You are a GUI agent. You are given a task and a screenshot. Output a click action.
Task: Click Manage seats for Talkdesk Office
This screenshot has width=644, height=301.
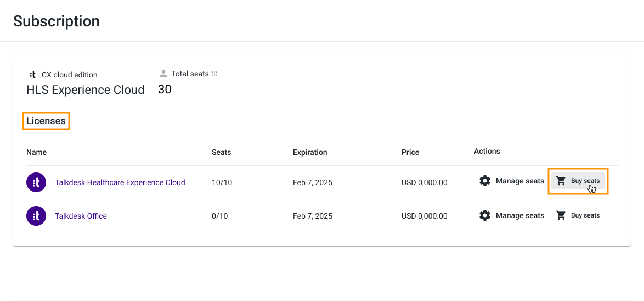tap(512, 215)
